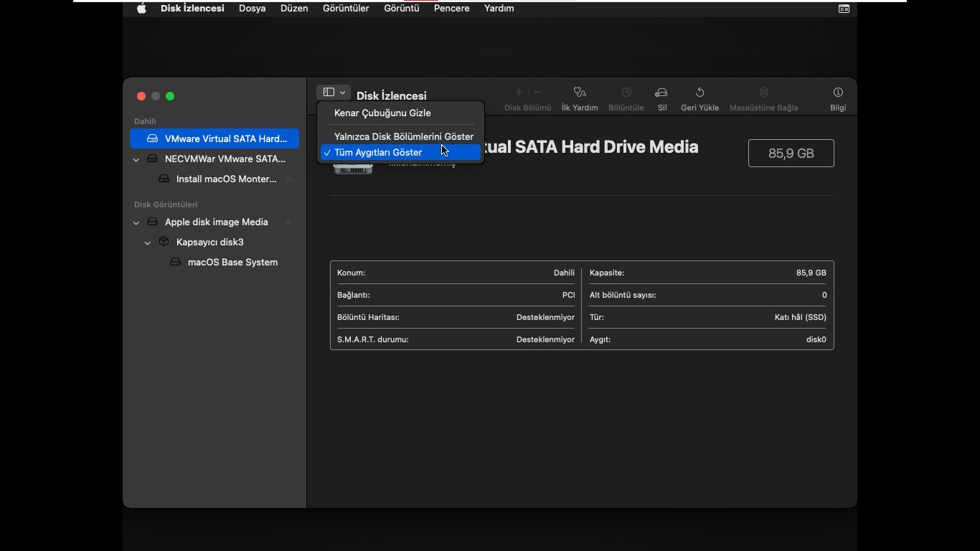Collapse the Apple disk image Media entry
Image resolution: width=980 pixels, height=551 pixels.
pos(136,222)
